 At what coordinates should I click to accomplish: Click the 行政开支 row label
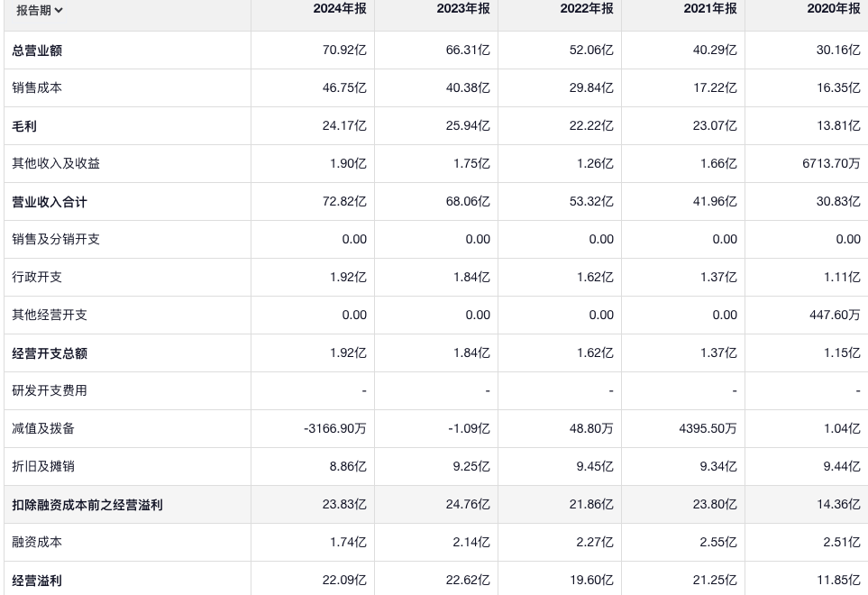tap(37, 278)
